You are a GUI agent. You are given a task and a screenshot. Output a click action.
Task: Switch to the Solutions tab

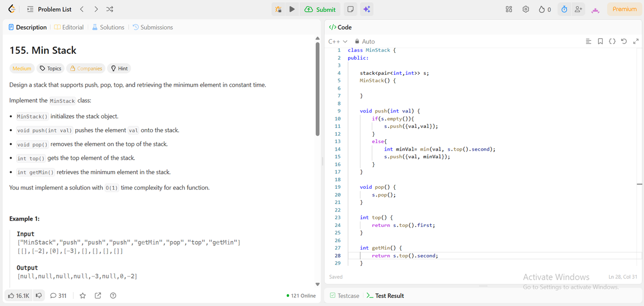108,27
